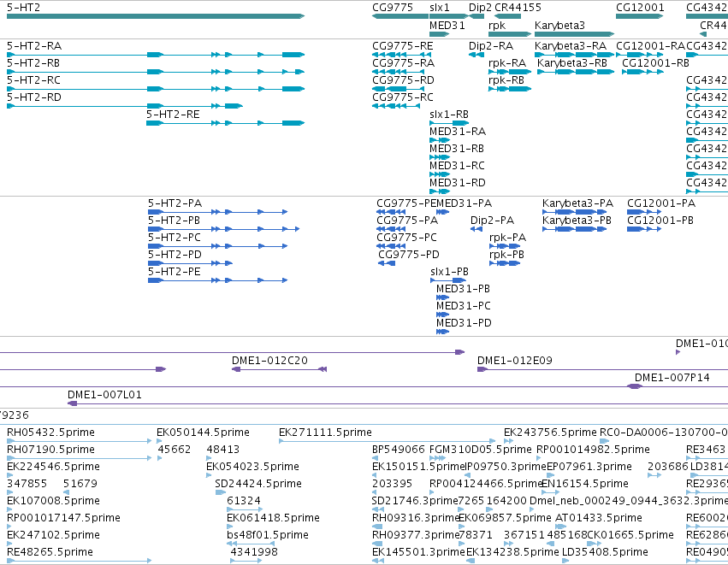728x565 pixels.
Task: Click the EK243756.5prime EST label
Action: (551, 433)
